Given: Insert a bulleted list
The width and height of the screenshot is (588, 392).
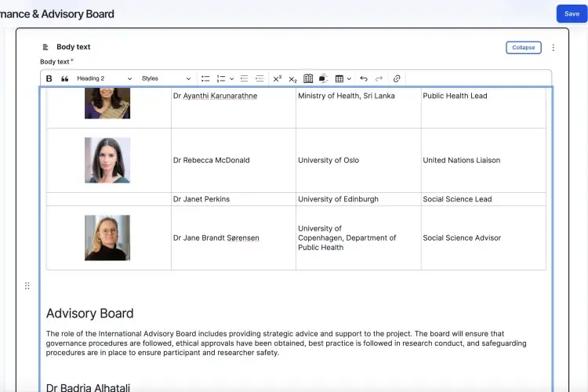Looking at the screenshot, I should (205, 78).
